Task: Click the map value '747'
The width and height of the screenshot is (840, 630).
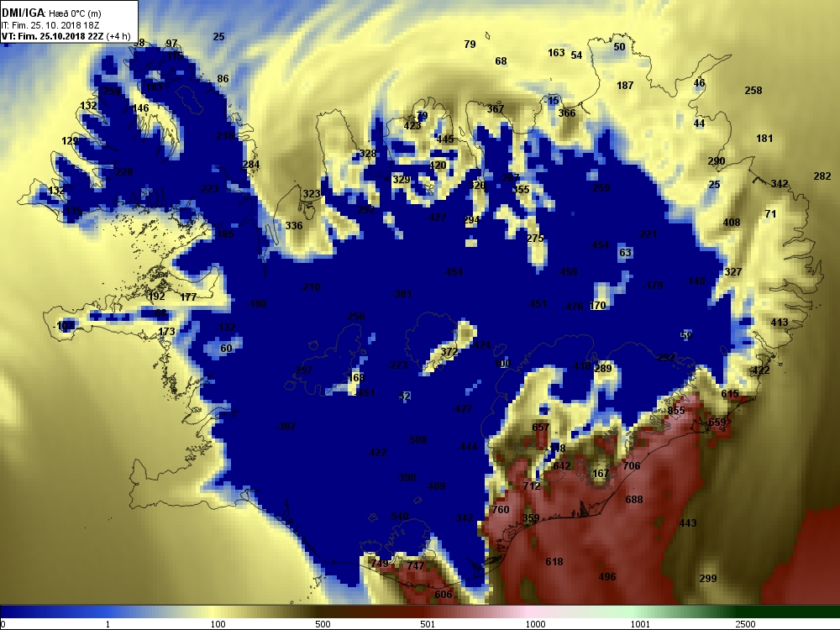Action: click(415, 565)
